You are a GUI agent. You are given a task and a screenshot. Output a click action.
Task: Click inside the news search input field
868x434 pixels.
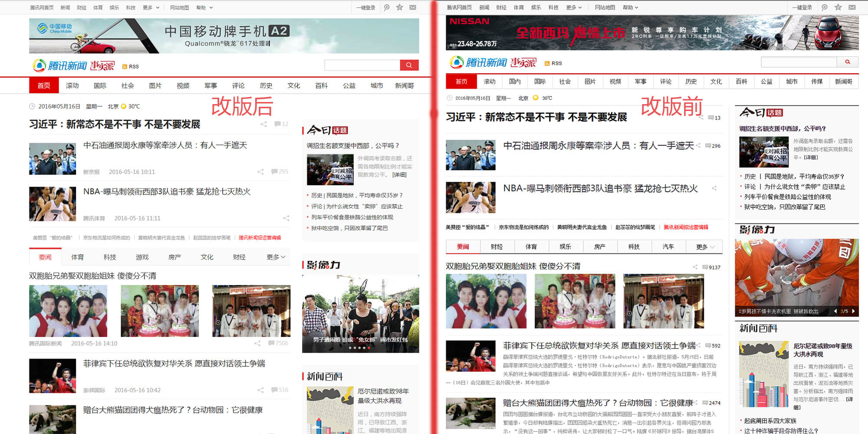362,65
